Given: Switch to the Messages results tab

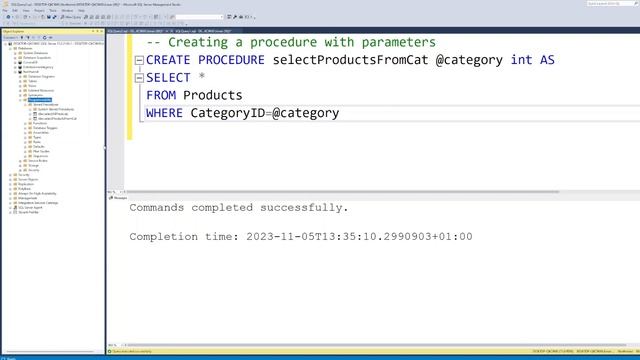Looking at the screenshot, I should click(118, 198).
